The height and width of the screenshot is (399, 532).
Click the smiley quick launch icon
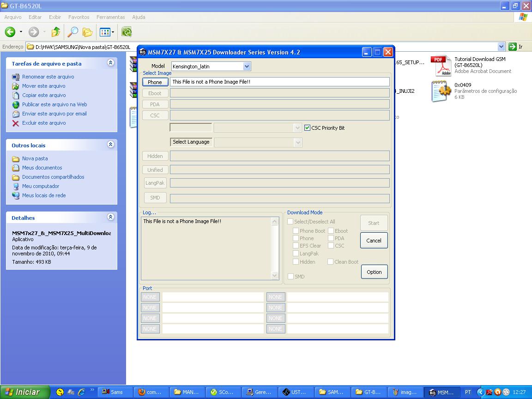point(60,392)
